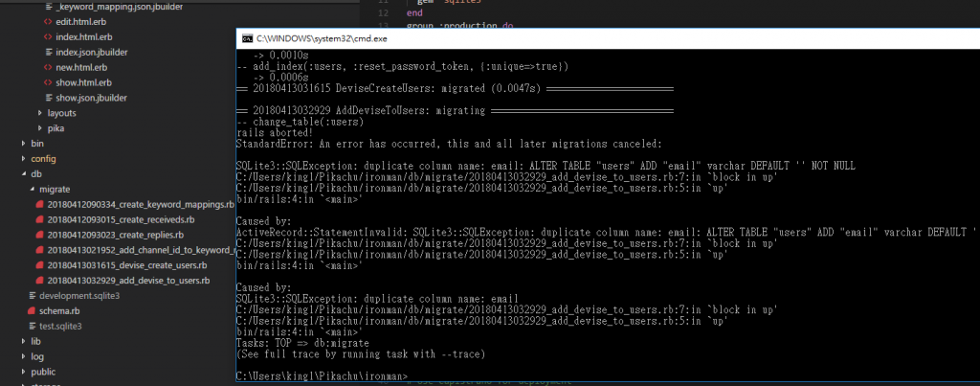The image size is (980, 386).
Task: Click the index.json.jbuilder file icon
Action: point(48,52)
